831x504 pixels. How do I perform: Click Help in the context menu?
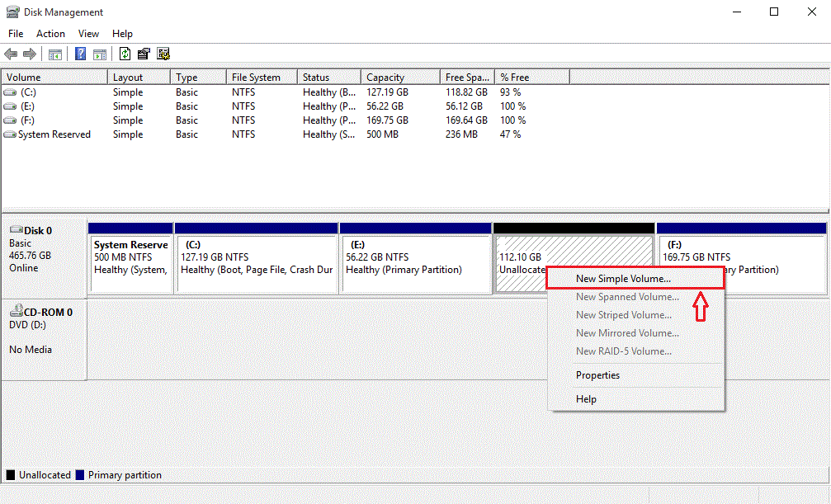pyautogui.click(x=586, y=398)
